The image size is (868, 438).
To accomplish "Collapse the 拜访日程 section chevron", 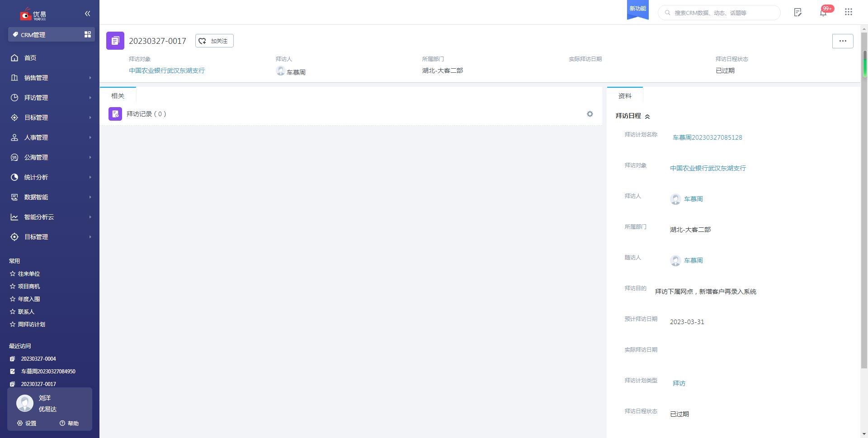I will pyautogui.click(x=647, y=117).
